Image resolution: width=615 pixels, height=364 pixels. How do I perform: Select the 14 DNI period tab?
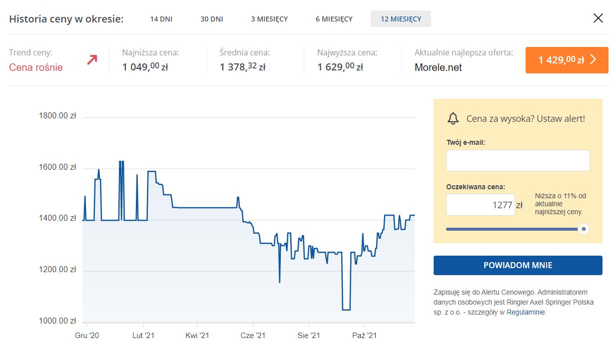click(x=161, y=19)
